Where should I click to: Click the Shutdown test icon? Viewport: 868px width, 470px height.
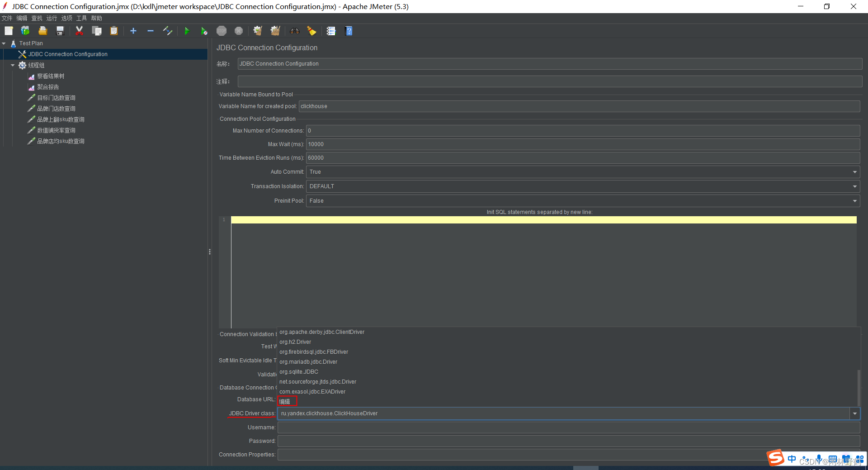click(239, 31)
